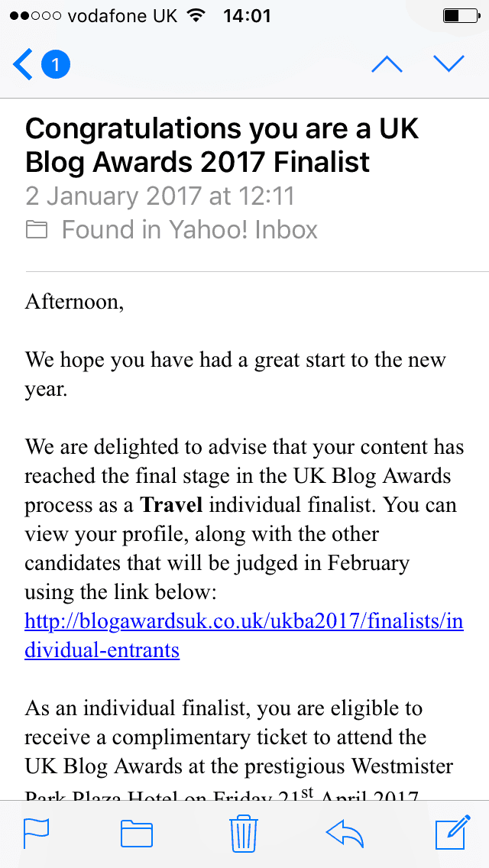
Task: Go to next message with down arrow
Action: (449, 64)
